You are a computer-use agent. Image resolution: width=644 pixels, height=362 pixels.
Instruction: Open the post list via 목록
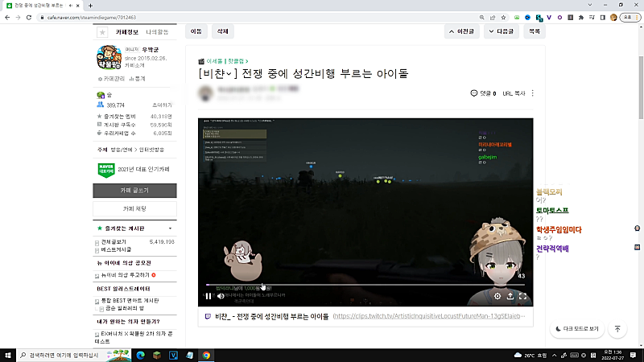[x=535, y=31]
